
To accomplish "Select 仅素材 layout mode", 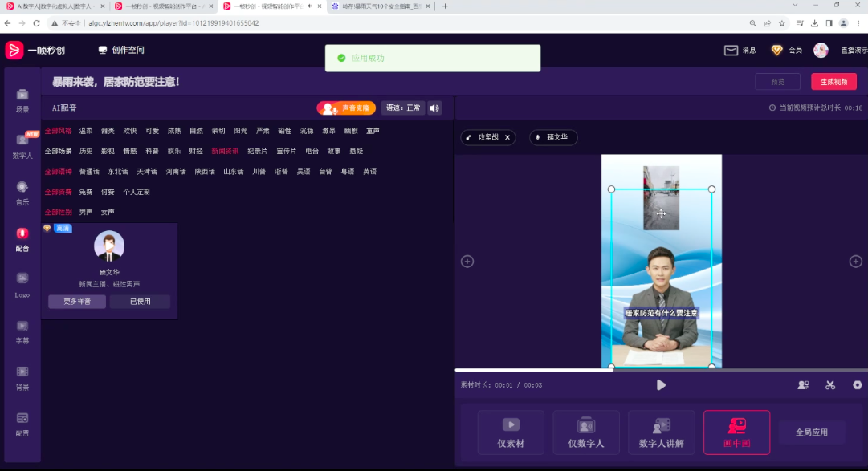I will pos(511,432).
